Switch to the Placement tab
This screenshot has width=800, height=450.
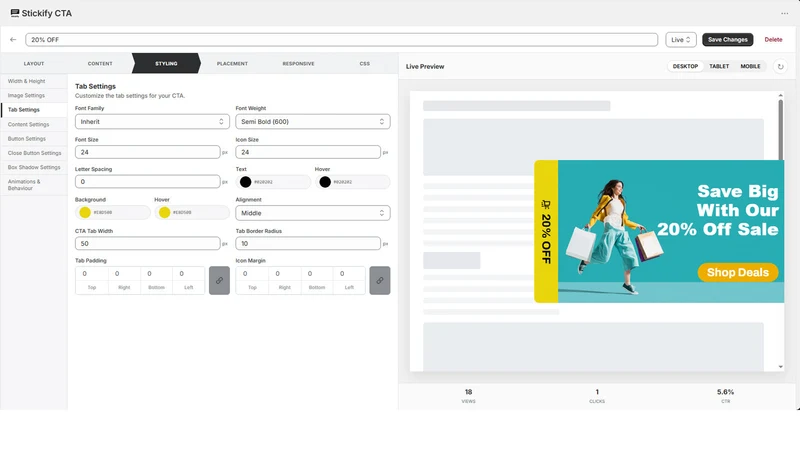[x=232, y=64]
